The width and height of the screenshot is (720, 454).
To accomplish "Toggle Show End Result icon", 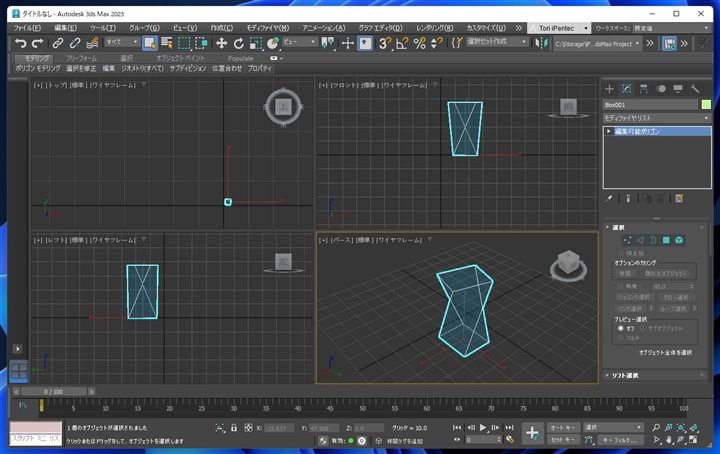I will tap(628, 198).
